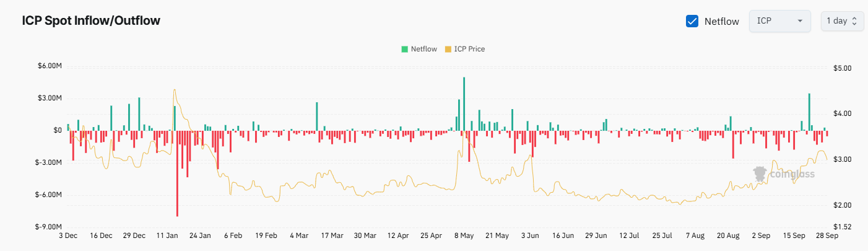Click the 20 Aug date label
The width and height of the screenshot is (868, 251).
(728, 236)
